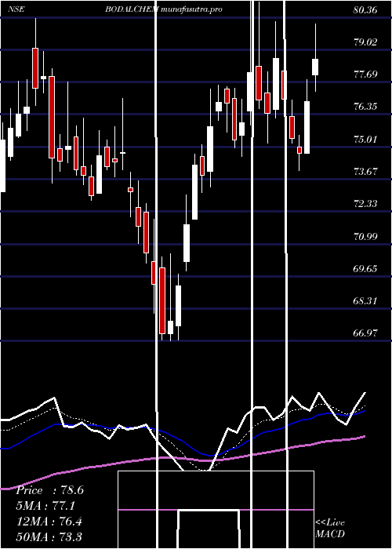
Task: Select the 68.31 price axis label
Action: (365, 300)
